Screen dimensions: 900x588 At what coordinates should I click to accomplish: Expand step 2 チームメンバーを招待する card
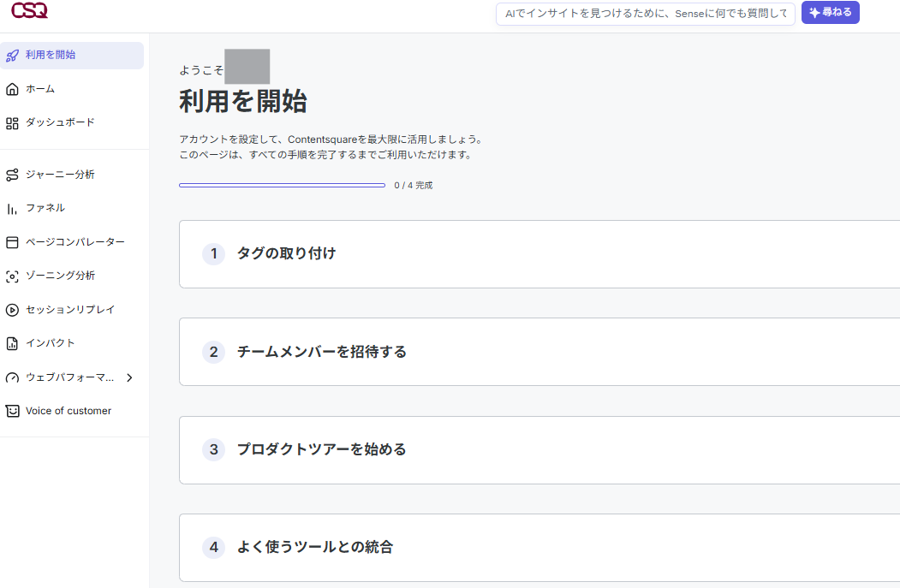(539, 352)
